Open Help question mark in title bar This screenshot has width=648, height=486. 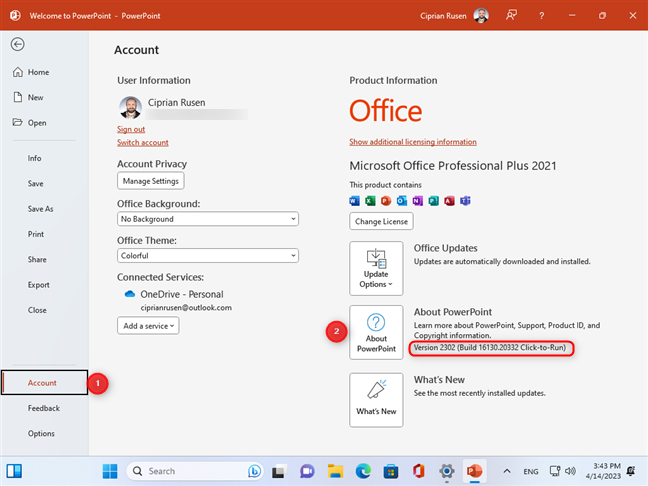(x=541, y=16)
